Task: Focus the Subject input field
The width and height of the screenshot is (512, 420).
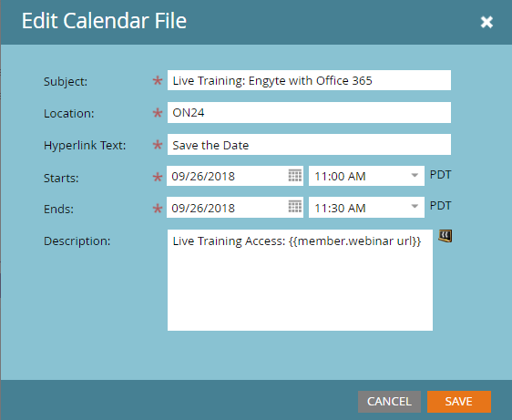Action: pyautogui.click(x=309, y=80)
